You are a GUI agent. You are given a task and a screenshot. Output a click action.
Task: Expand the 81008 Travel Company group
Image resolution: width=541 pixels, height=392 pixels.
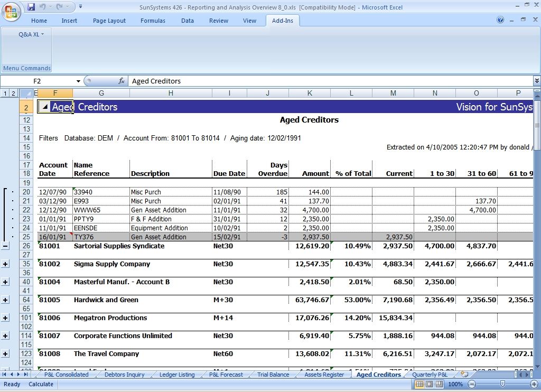tap(5, 353)
